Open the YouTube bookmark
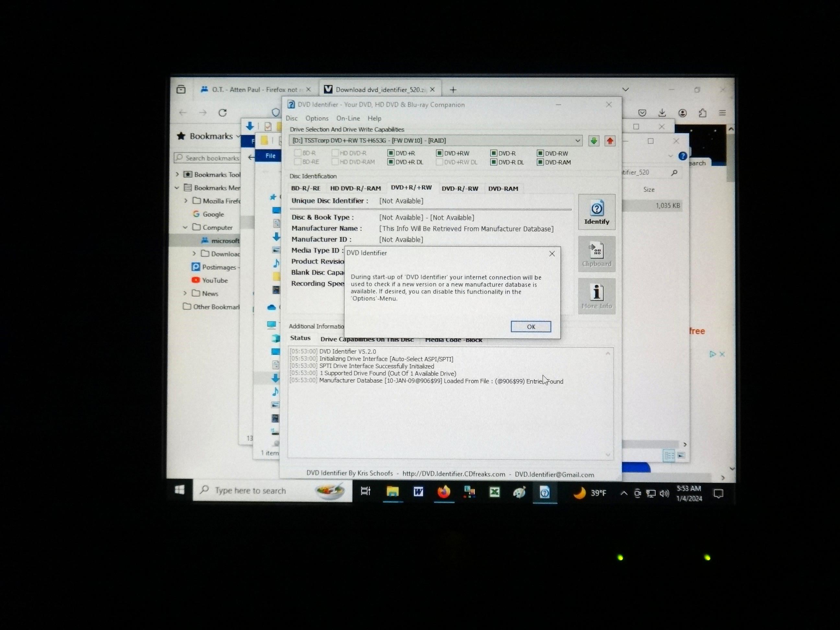This screenshot has height=630, width=840. [x=210, y=280]
